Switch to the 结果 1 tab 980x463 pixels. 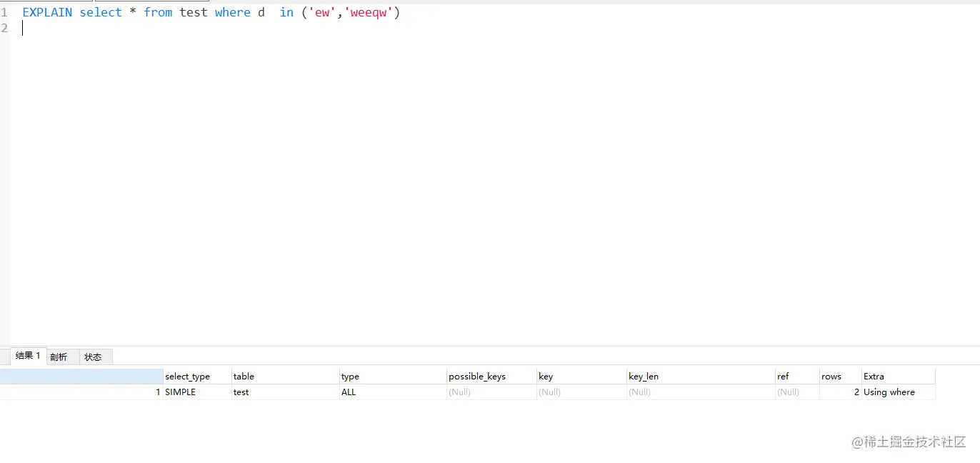(x=28, y=356)
